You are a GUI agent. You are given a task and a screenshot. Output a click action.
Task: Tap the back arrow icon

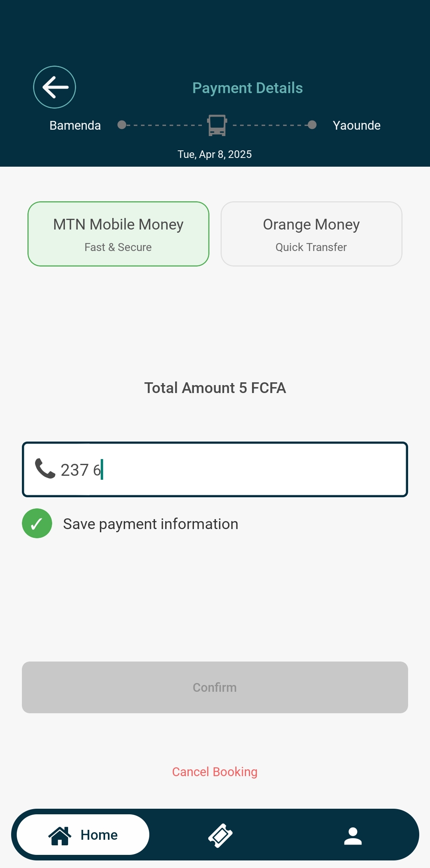click(55, 87)
